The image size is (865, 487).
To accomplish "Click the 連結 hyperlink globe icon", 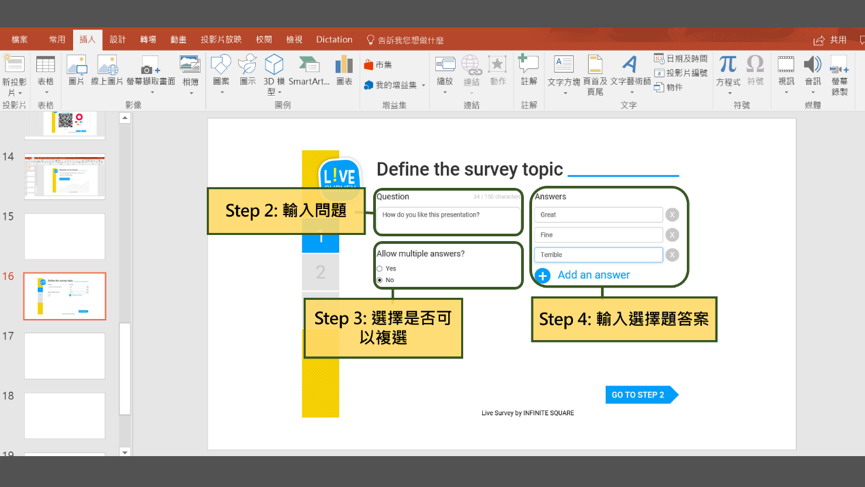I will [x=471, y=65].
